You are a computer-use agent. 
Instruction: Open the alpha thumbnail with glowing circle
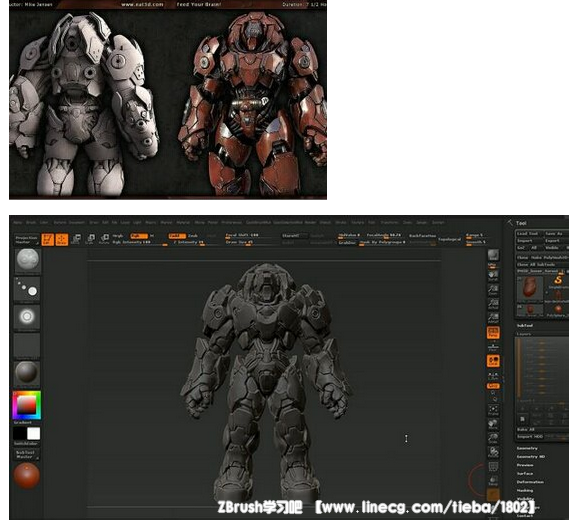click(x=27, y=317)
